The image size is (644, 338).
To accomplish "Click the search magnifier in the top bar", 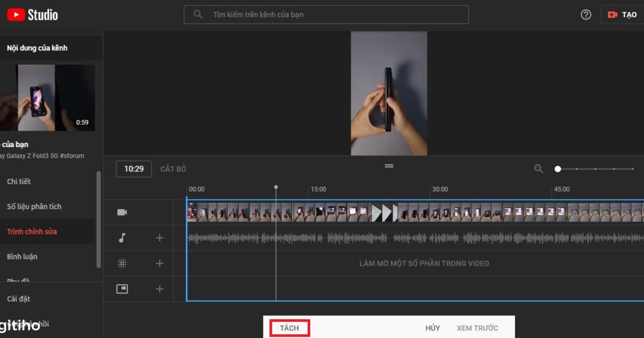I will [198, 14].
